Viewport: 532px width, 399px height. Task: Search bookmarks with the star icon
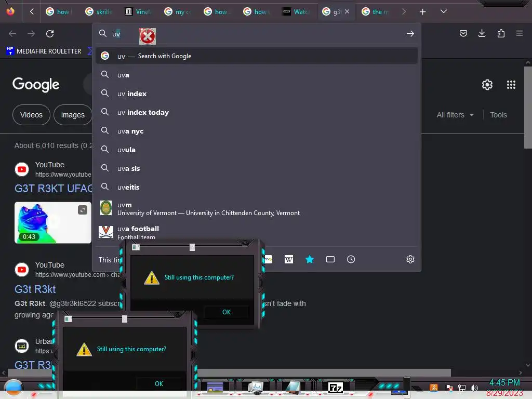click(x=310, y=260)
